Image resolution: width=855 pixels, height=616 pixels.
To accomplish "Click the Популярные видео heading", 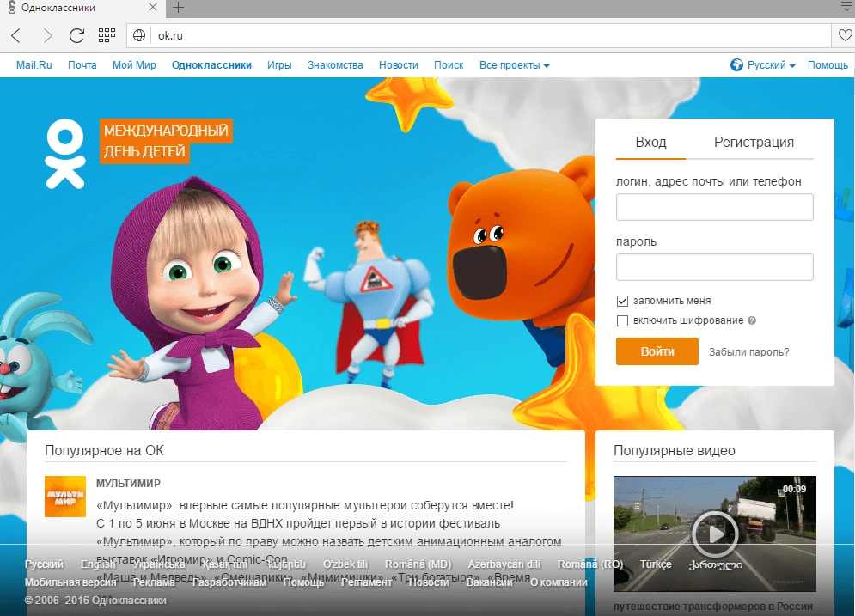I will pos(675,450).
